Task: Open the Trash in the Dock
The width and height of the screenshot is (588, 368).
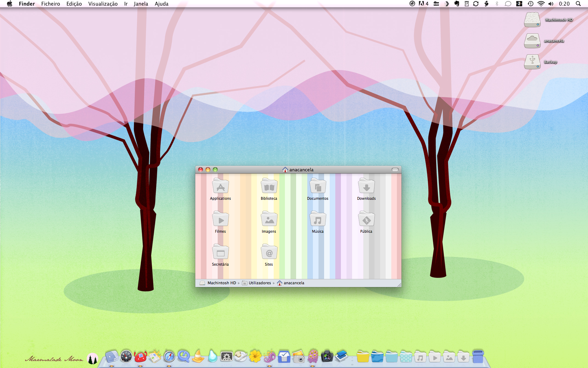Action: 478,356
